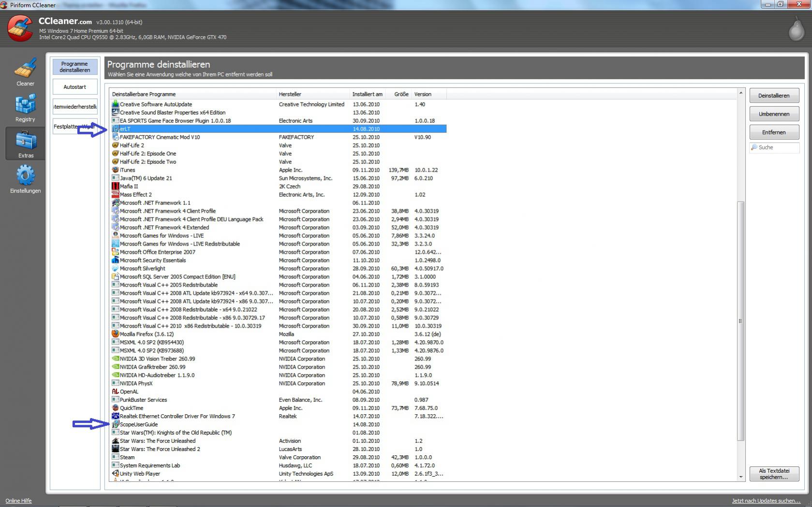Open the Online Hilfe link
Viewport: 812px width, 507px height.
(18, 501)
